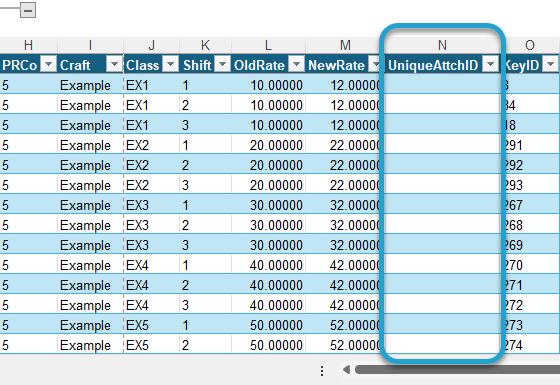The image size is (560, 385).
Task: Select NewRate 52.0000 in EX5 Shift 2 row
Action: pyautogui.click(x=345, y=345)
